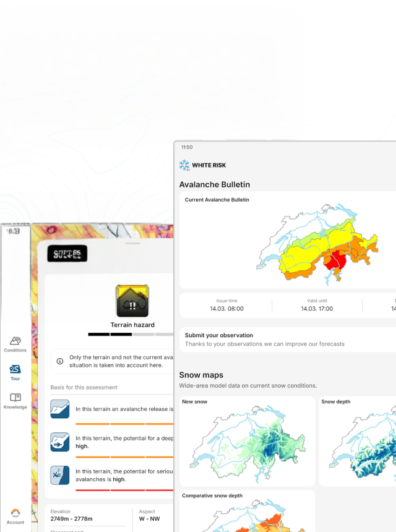Viewport: 396px width, 532px height.
Task: Click the sheet drag handle above Slopes
Action: click(132, 243)
